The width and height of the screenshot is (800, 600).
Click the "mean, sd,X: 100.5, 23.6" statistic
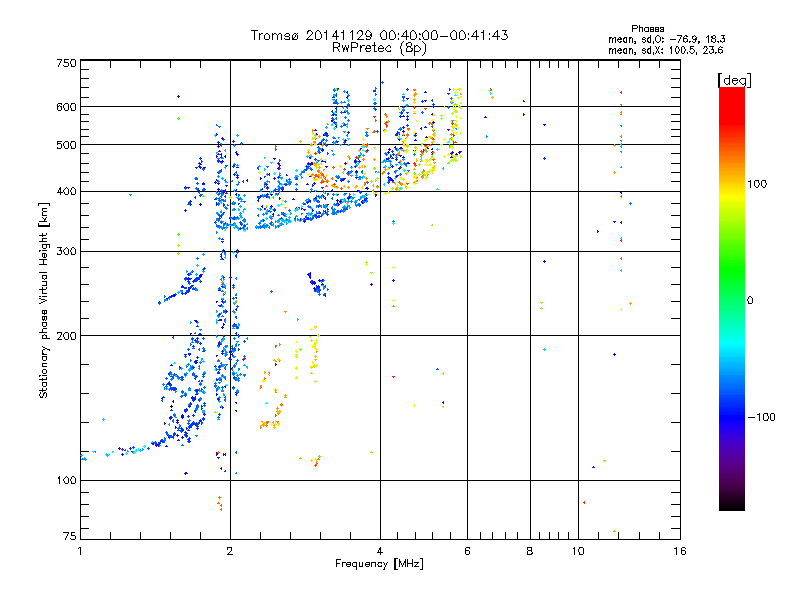pyautogui.click(x=665, y=50)
